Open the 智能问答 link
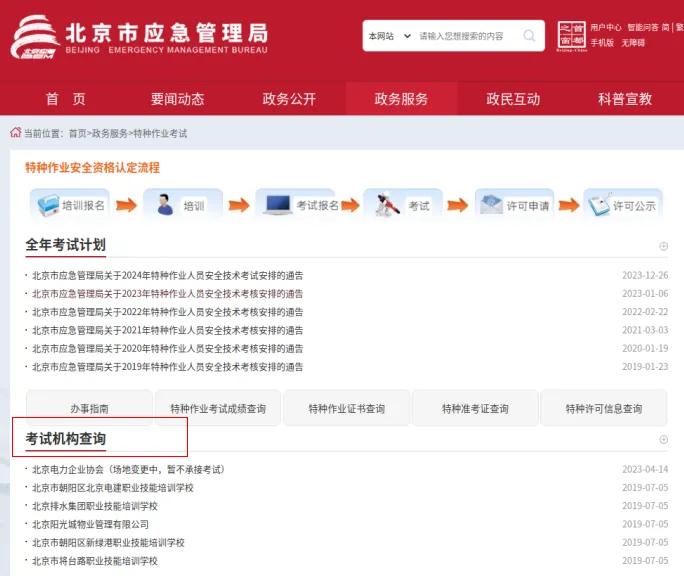Image resolution: width=684 pixels, height=576 pixels. click(643, 27)
